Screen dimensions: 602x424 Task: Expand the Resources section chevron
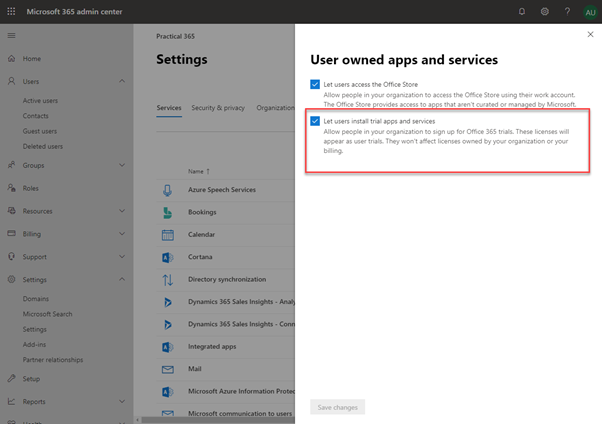[122, 211]
